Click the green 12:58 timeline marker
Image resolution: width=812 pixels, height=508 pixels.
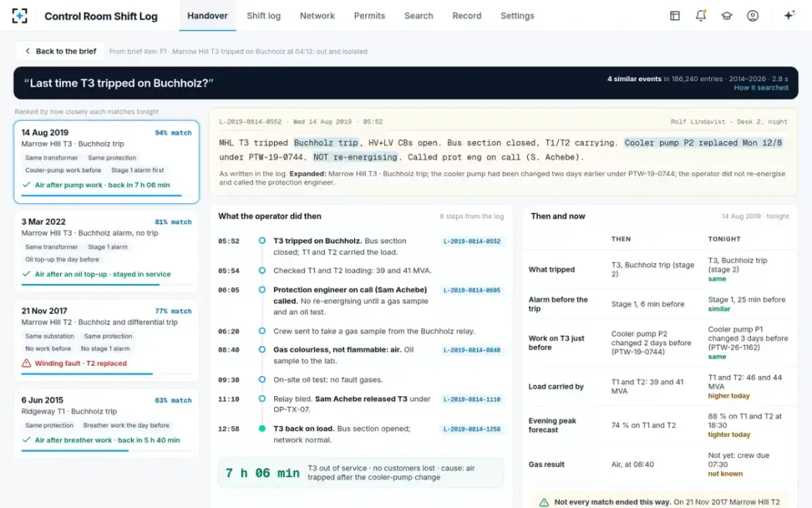click(262, 429)
